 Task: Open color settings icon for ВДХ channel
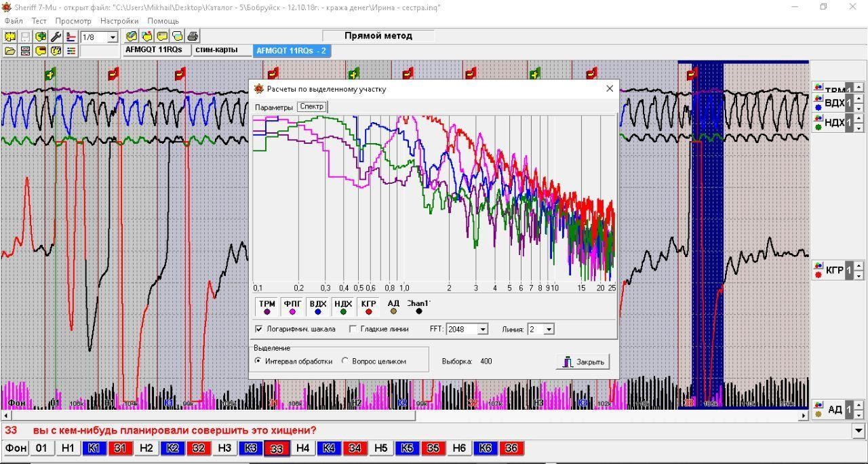tap(818, 98)
